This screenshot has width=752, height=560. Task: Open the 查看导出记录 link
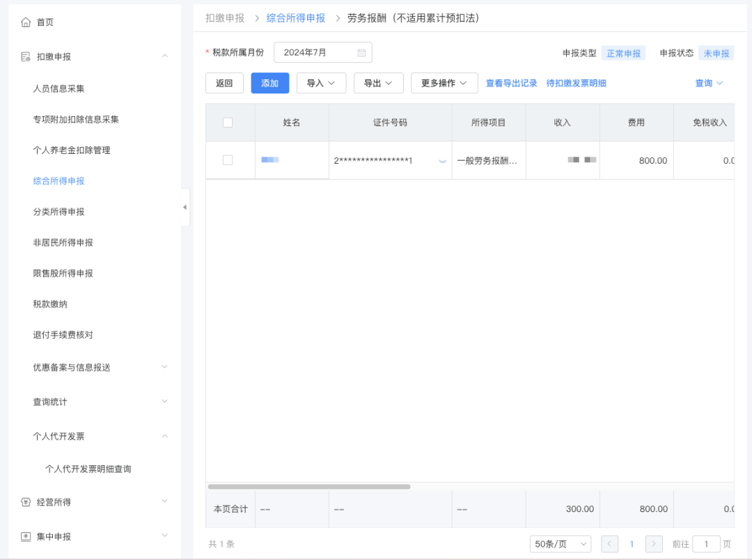coord(511,83)
